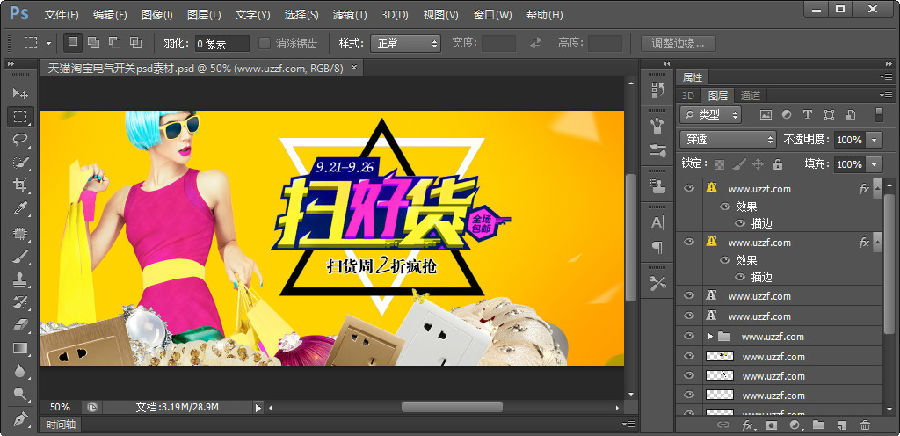The image size is (900, 436).
Task: Close the psd素材.psd document tab
Action: (354, 67)
